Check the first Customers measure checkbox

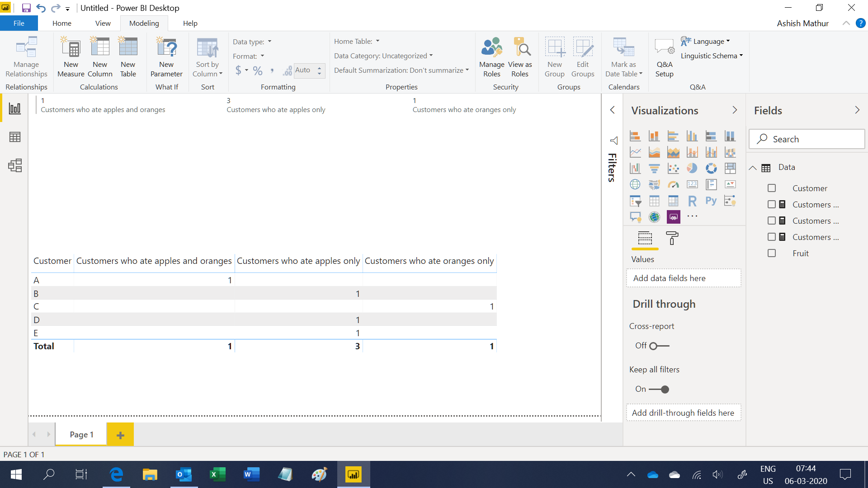(x=772, y=205)
